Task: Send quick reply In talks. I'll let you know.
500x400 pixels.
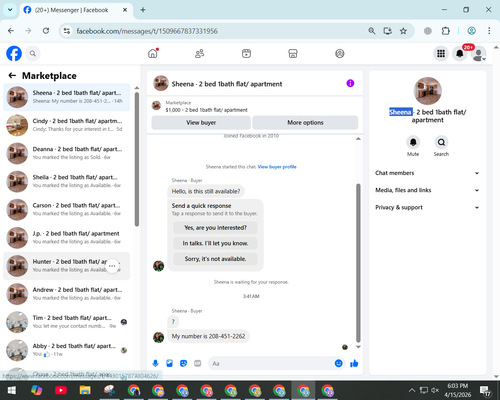Action: pyautogui.click(x=215, y=243)
